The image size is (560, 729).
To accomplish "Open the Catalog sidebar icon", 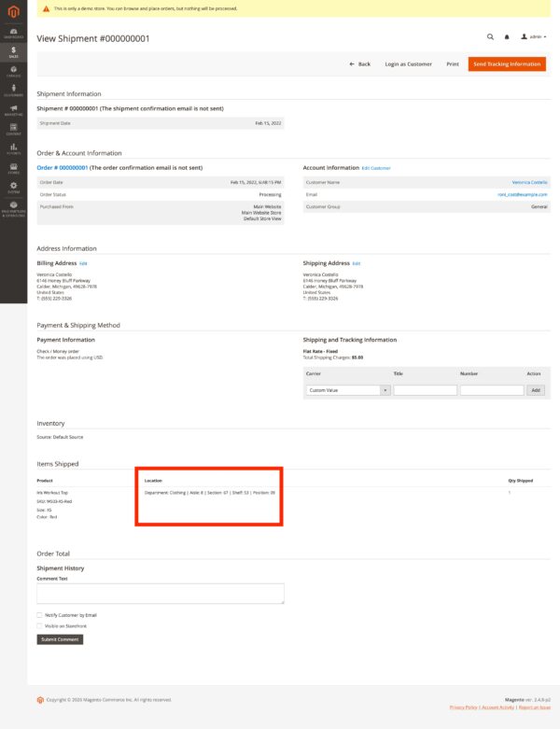I will point(13,71).
